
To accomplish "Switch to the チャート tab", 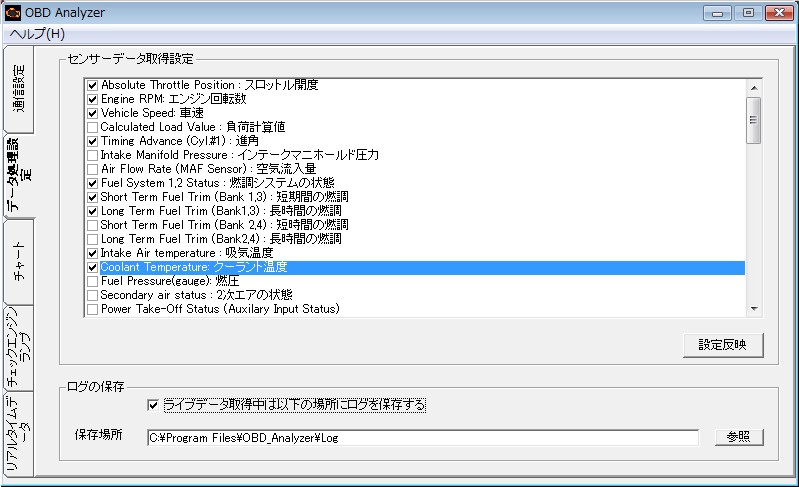I will pos(19,261).
